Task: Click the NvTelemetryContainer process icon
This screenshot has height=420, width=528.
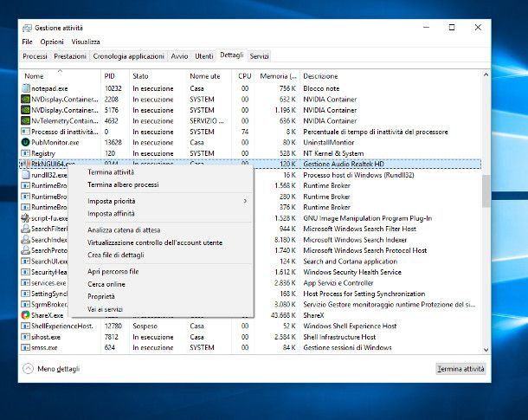Action: click(26, 120)
